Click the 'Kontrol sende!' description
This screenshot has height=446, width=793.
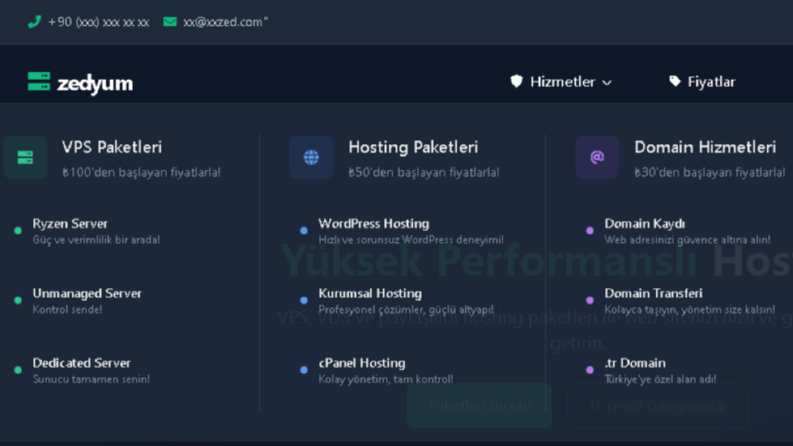coord(67,309)
